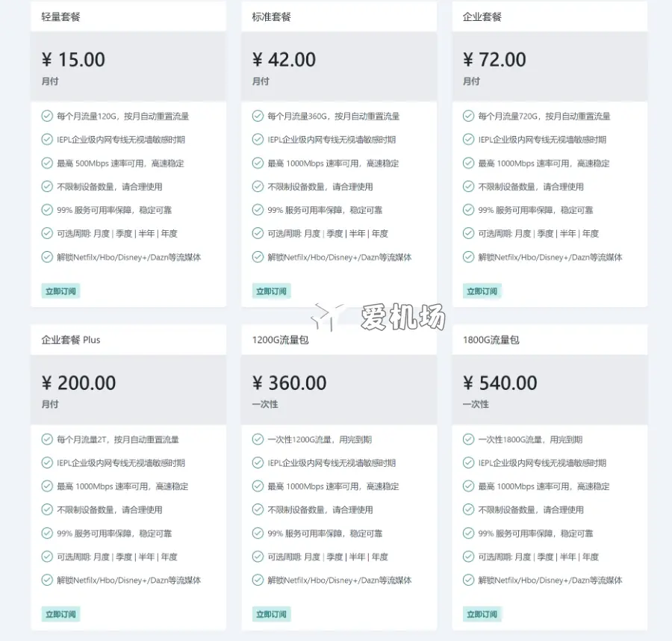Open the 企业套餐 Plus card title

click(x=71, y=340)
